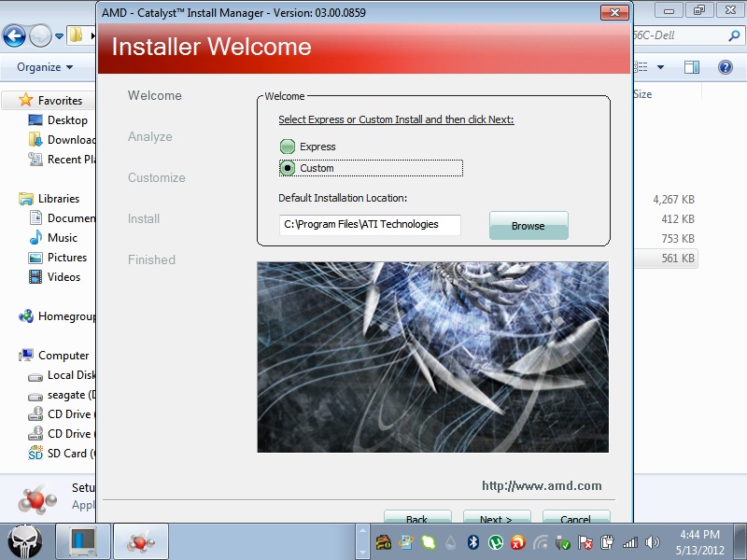Image resolution: width=747 pixels, height=560 pixels.
Task: Click the change view icon in Explorer
Action: pyautogui.click(x=641, y=67)
